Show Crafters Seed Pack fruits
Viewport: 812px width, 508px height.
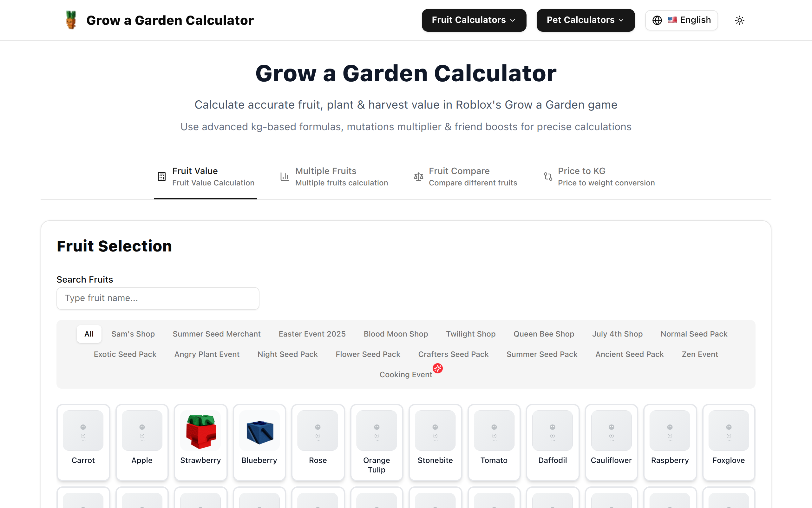[x=453, y=354]
